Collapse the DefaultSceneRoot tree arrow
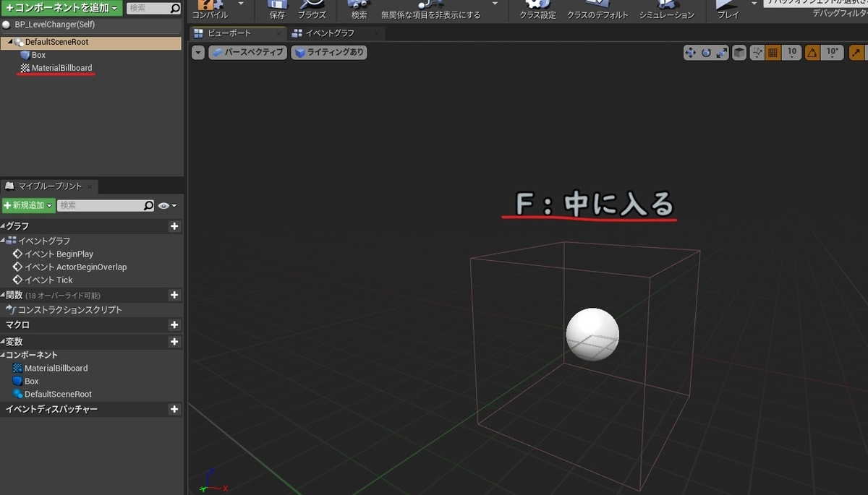 click(x=10, y=42)
